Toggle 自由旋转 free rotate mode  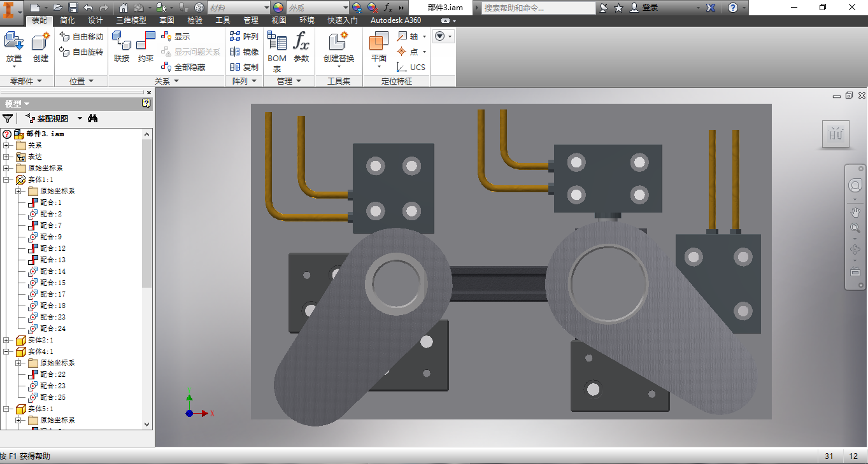[x=81, y=52]
